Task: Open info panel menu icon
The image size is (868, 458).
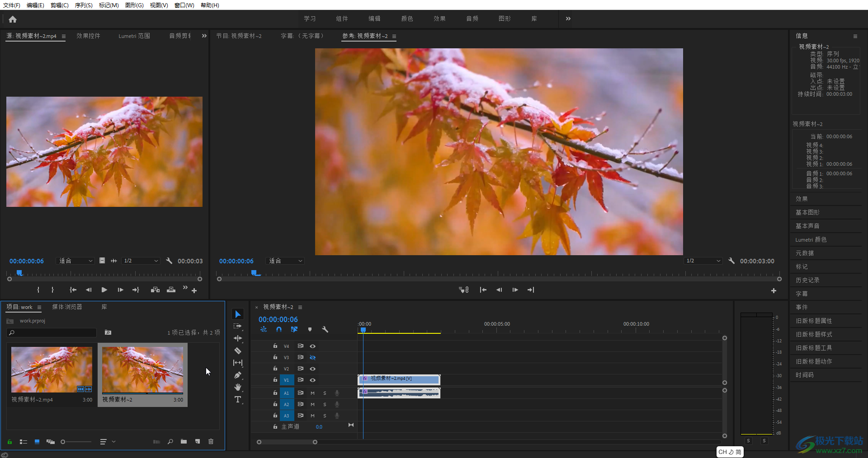Action: 855,36
